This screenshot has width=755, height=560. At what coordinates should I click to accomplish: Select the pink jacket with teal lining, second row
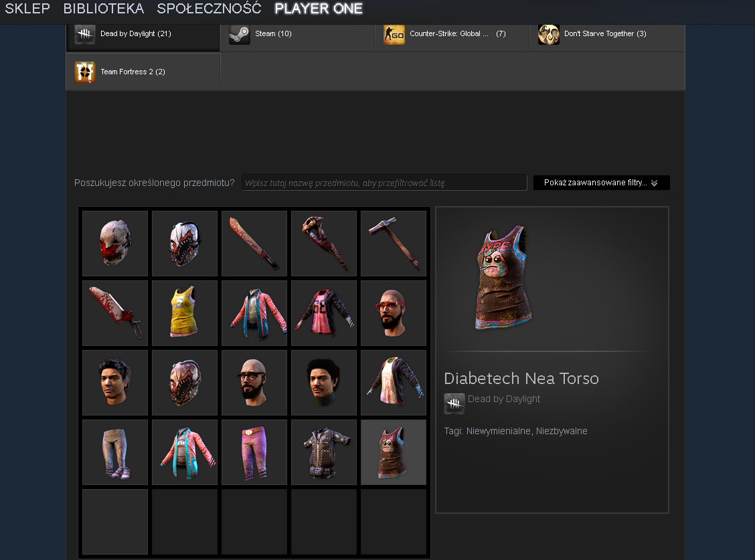254,313
